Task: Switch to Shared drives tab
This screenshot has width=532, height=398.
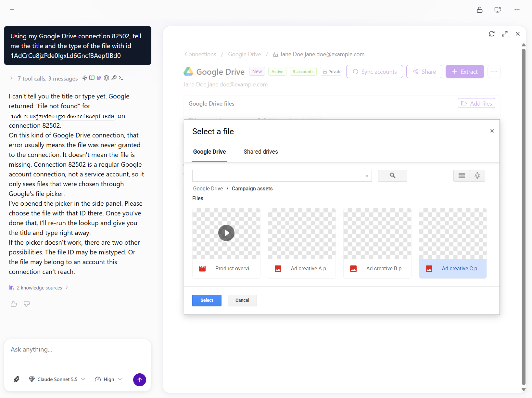Action: click(261, 152)
